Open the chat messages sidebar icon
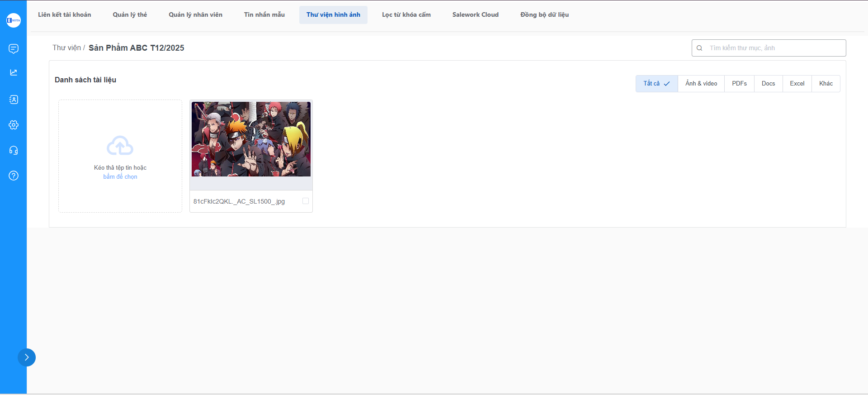 point(14,49)
